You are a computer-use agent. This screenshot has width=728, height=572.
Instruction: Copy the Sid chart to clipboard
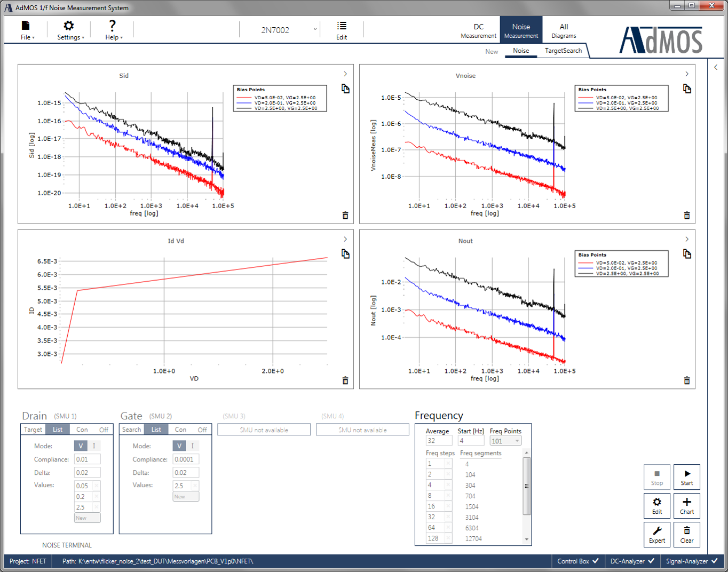point(345,89)
